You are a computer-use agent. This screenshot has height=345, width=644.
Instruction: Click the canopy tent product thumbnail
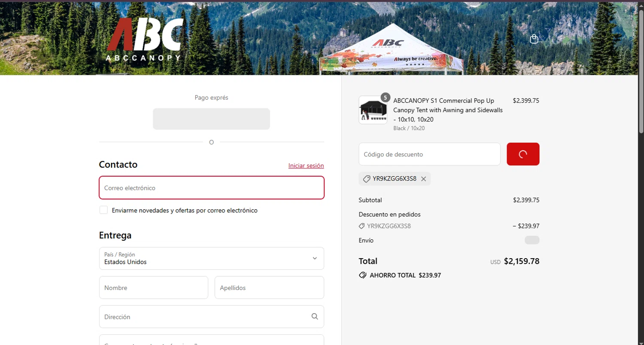373,110
